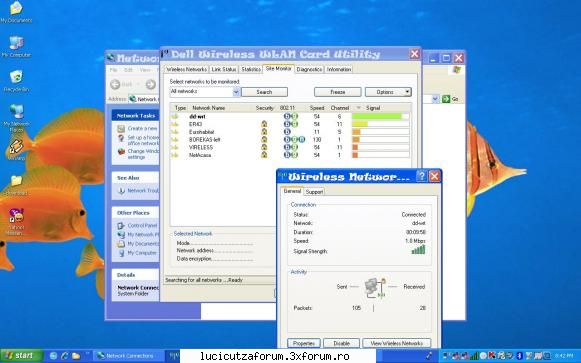Select the VIRELESS network name
Viewport: 581px width, 363px height.
pyautogui.click(x=201, y=147)
